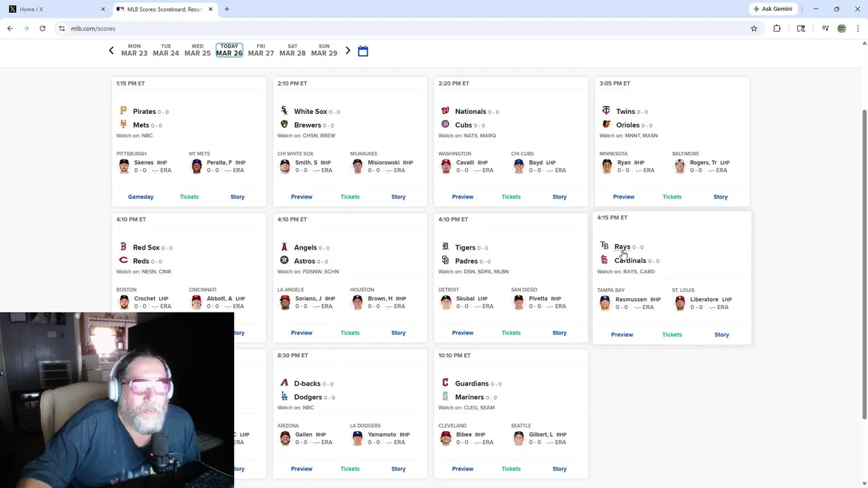Select the FRI MAR 27 date tab

pyautogui.click(x=261, y=50)
